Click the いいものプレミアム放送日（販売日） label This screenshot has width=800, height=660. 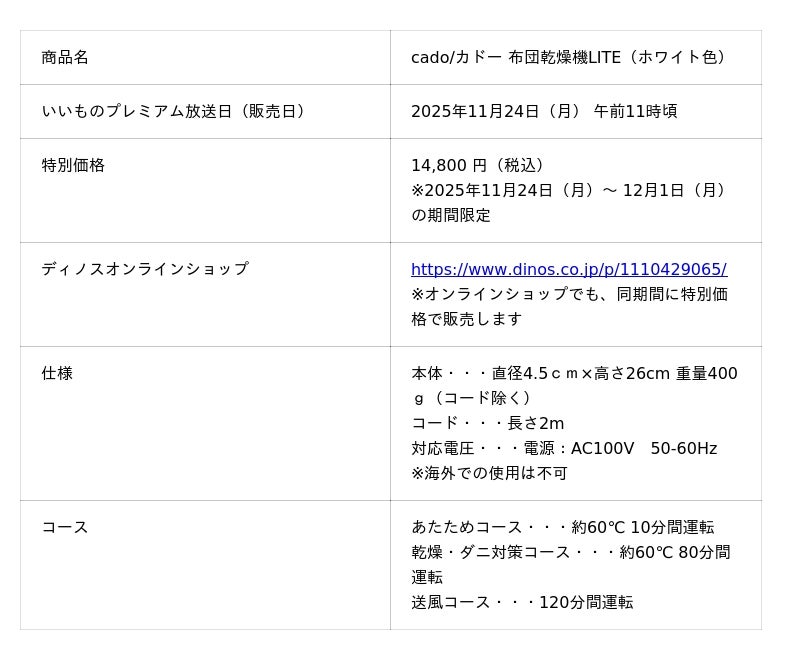click(174, 111)
